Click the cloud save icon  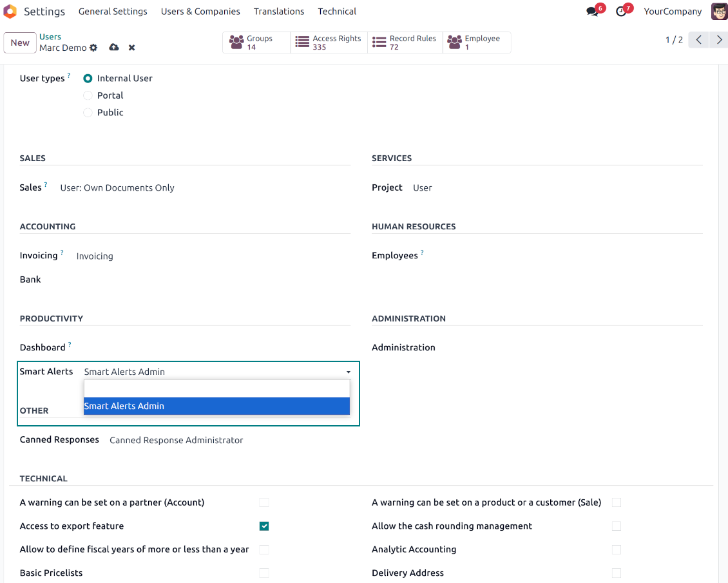point(114,48)
